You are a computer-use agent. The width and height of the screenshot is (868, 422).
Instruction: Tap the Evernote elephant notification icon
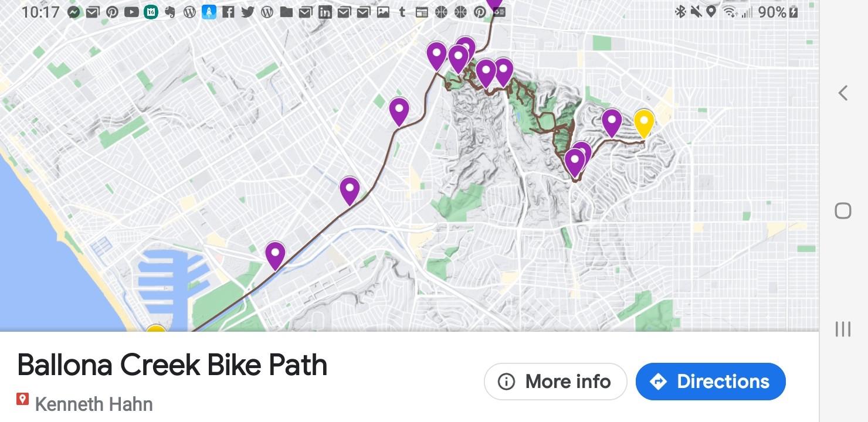coord(170,12)
